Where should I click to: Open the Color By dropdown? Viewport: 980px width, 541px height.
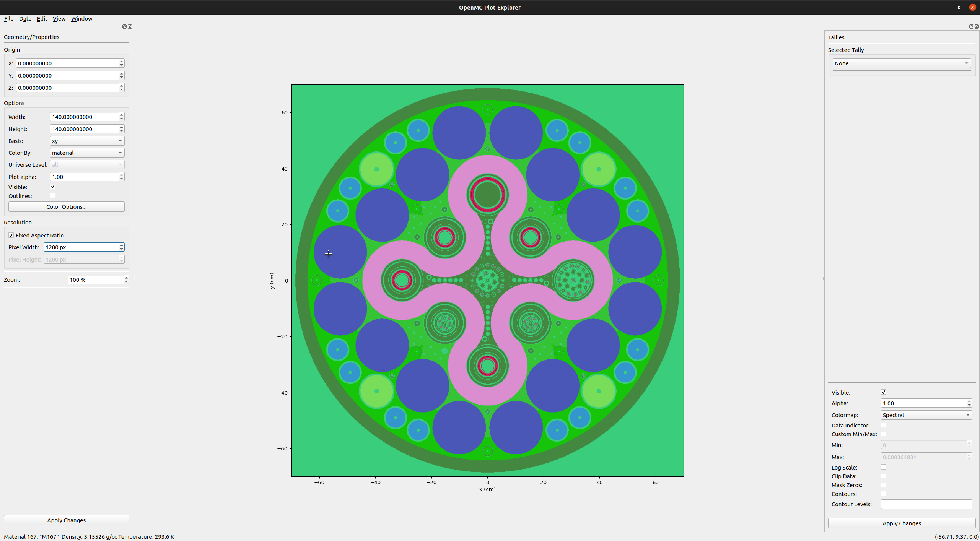87,153
